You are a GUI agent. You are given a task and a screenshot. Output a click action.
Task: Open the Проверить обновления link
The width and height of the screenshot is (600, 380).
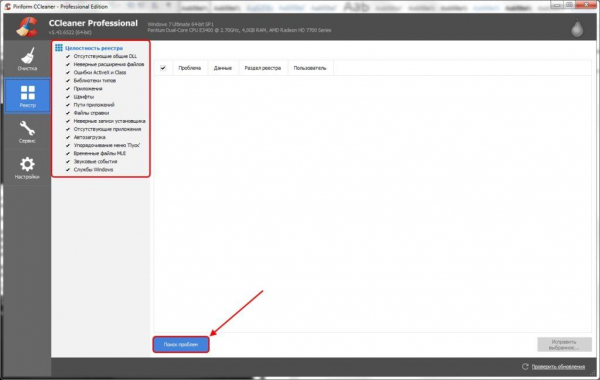558,367
